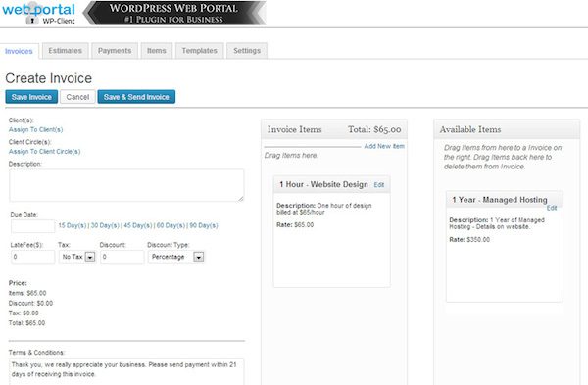Click the Discount input field
Screen dimensions: 588x385
pos(122,257)
